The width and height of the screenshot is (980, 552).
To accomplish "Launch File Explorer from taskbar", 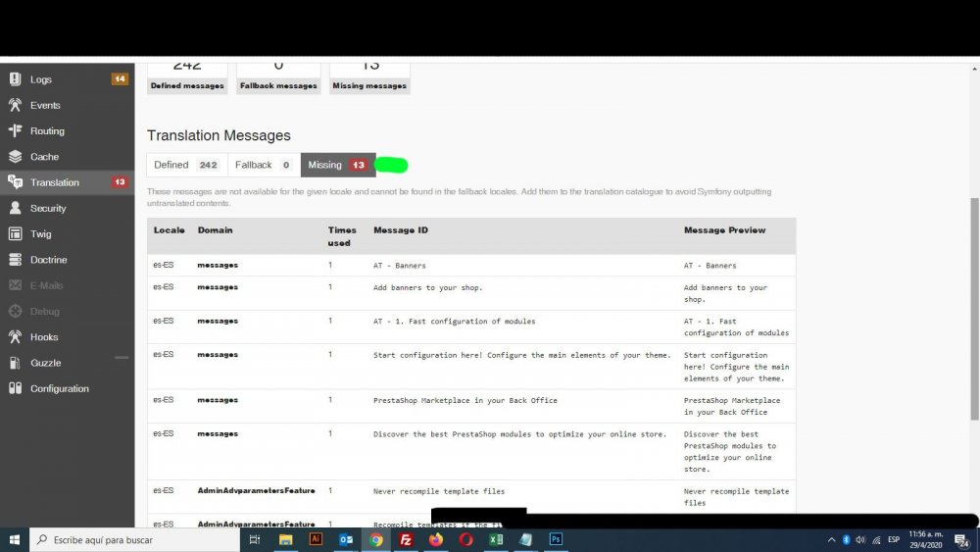I will [285, 539].
